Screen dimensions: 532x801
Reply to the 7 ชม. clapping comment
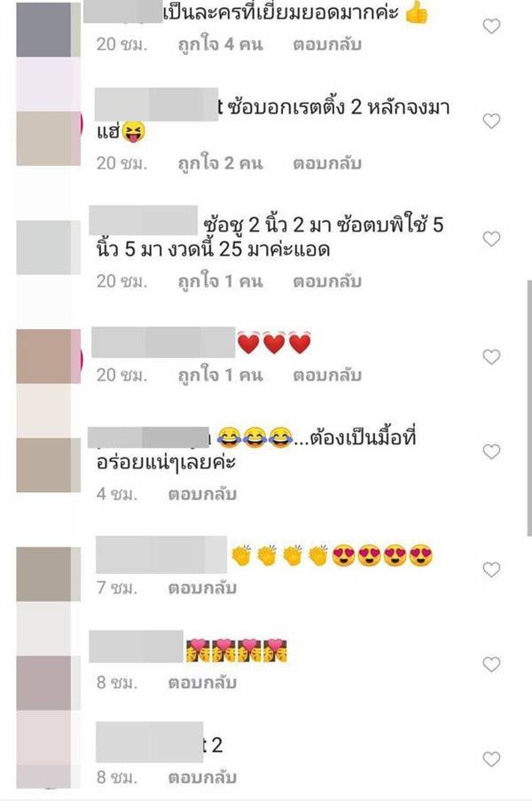tap(202, 588)
